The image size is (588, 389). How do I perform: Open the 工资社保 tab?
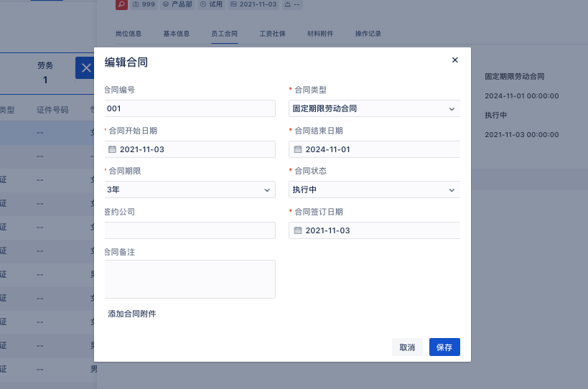coord(273,34)
